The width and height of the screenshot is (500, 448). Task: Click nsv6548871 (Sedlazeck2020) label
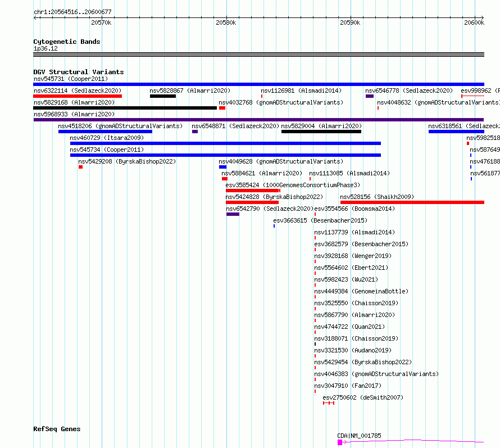tap(235, 126)
